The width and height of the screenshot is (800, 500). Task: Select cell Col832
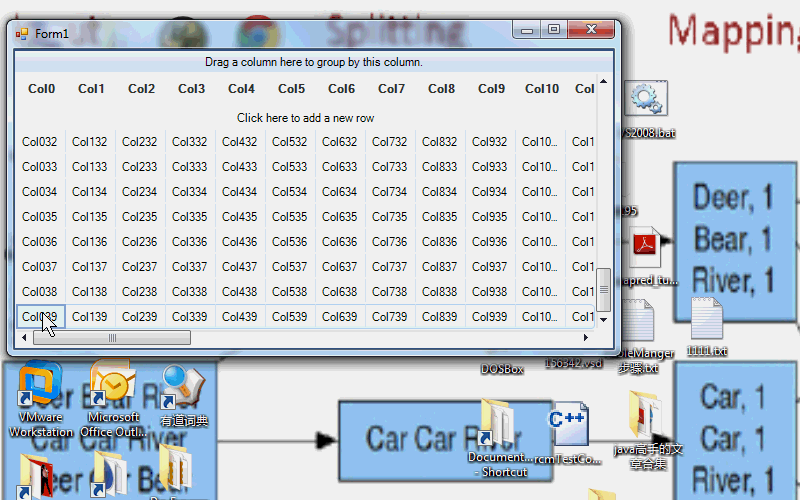click(439, 141)
